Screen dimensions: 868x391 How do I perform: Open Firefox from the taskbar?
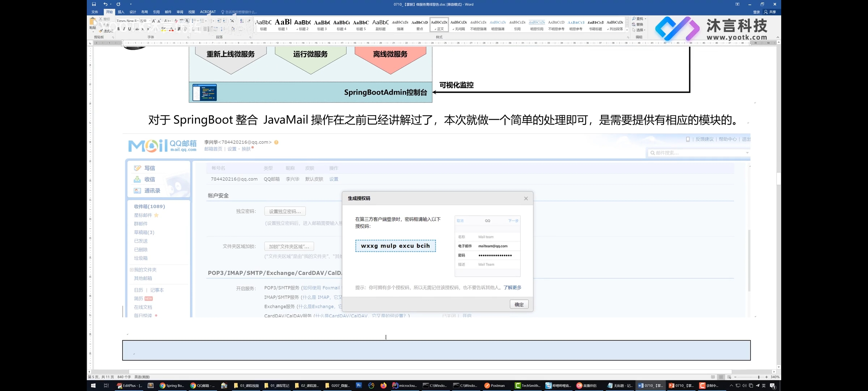(383, 386)
